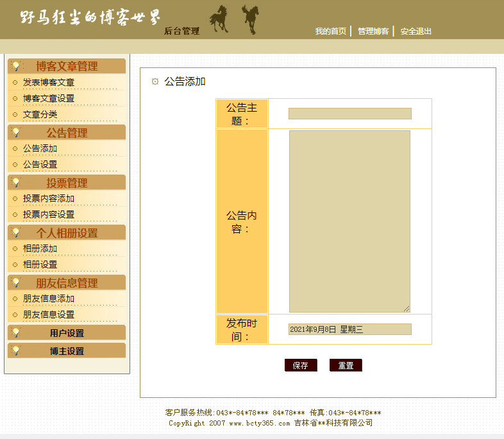The height and width of the screenshot is (439, 504).
Task: Click the bullet icon next to 相册添加
Action: (15, 248)
